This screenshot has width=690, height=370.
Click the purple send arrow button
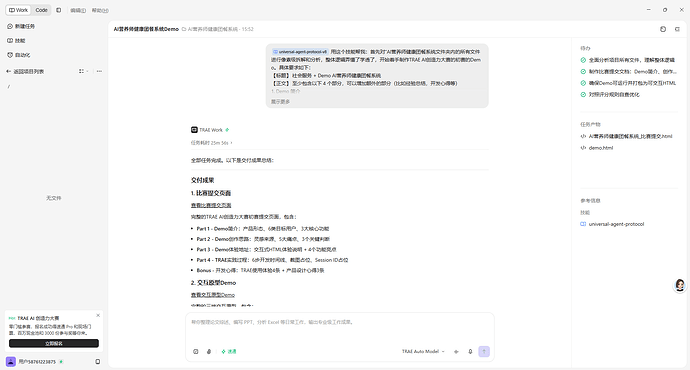click(x=484, y=352)
